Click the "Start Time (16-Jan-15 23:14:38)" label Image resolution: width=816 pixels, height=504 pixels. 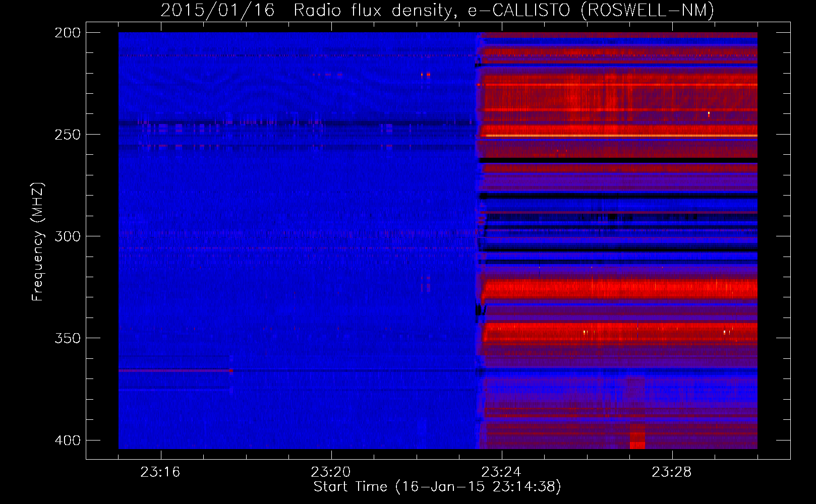[437, 487]
